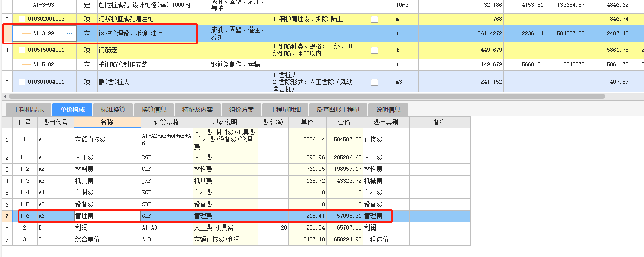This screenshot has width=644, height=257.
Task: Click the unit price 2236.14 in row A
Action: (x=307, y=140)
